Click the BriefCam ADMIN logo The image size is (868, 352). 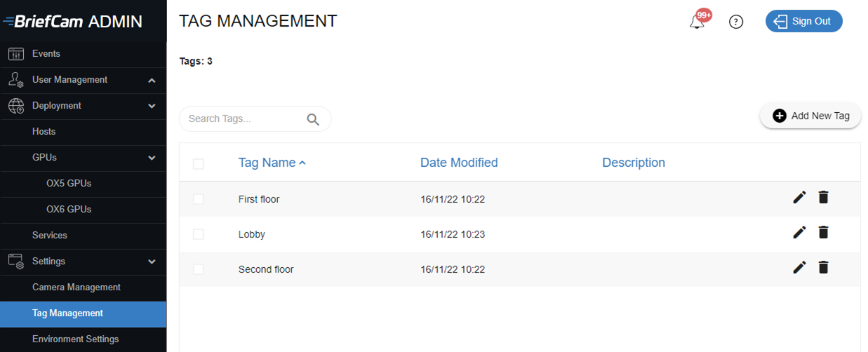[73, 21]
